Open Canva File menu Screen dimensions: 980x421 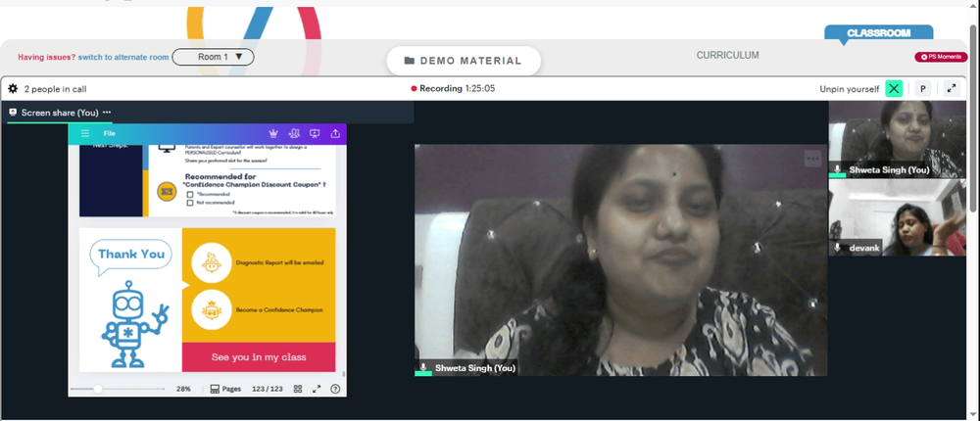[110, 134]
